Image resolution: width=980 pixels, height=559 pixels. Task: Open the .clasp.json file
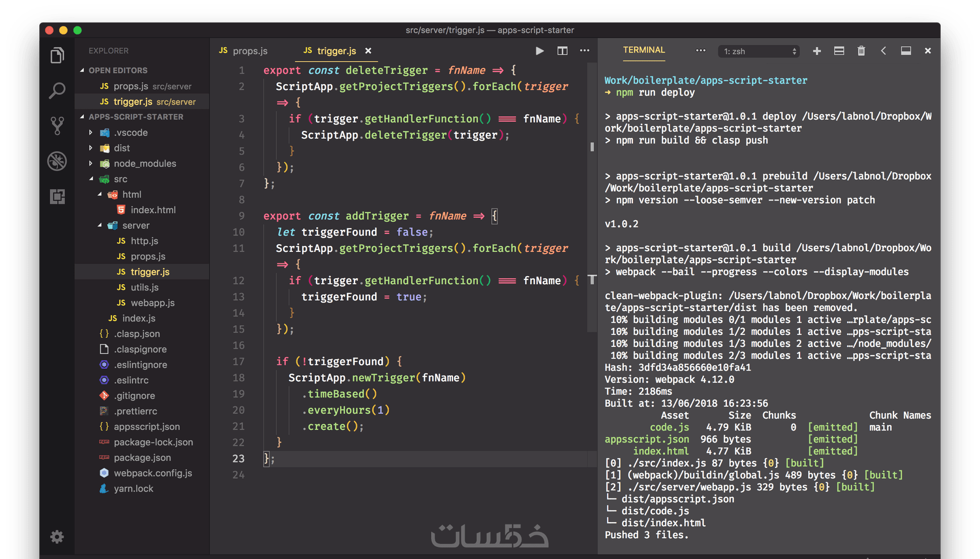pyautogui.click(x=137, y=334)
